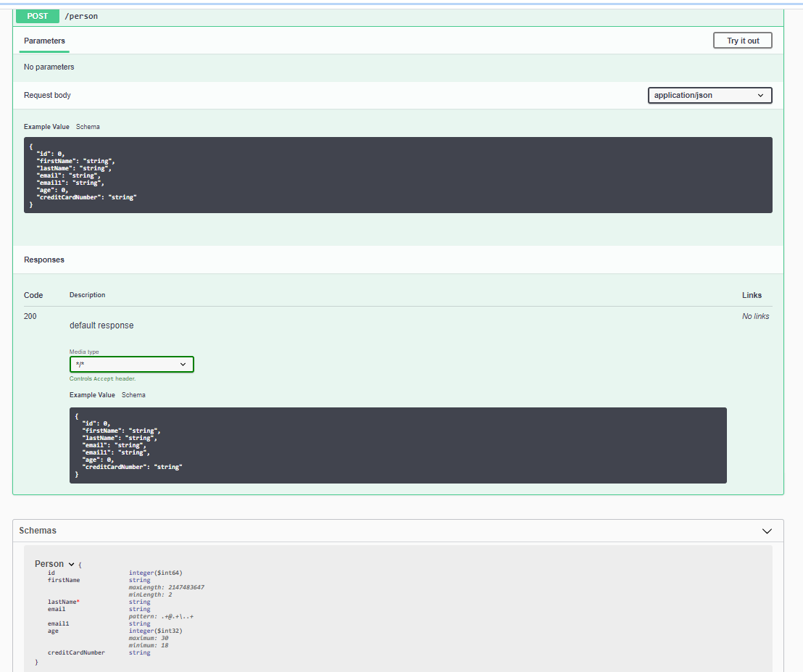Screen dimensions: 803x672
Task: Click the Schemas section title
Action: [x=38, y=531]
